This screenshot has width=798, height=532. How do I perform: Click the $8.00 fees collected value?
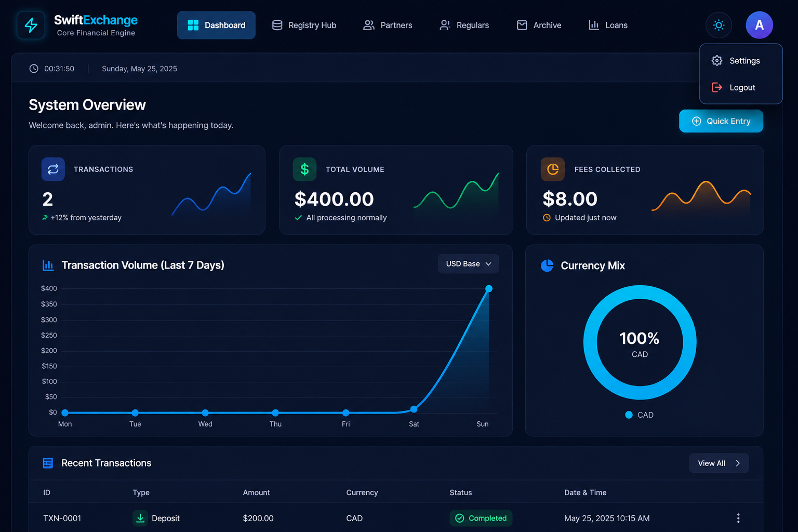(x=570, y=199)
